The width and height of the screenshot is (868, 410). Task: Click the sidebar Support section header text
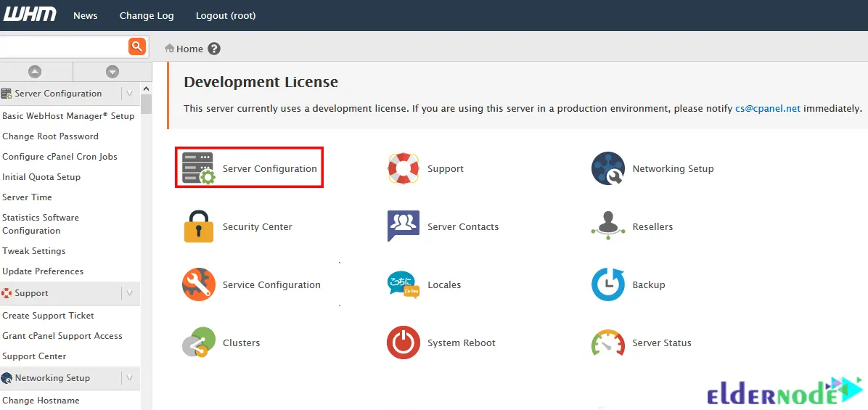coord(31,293)
